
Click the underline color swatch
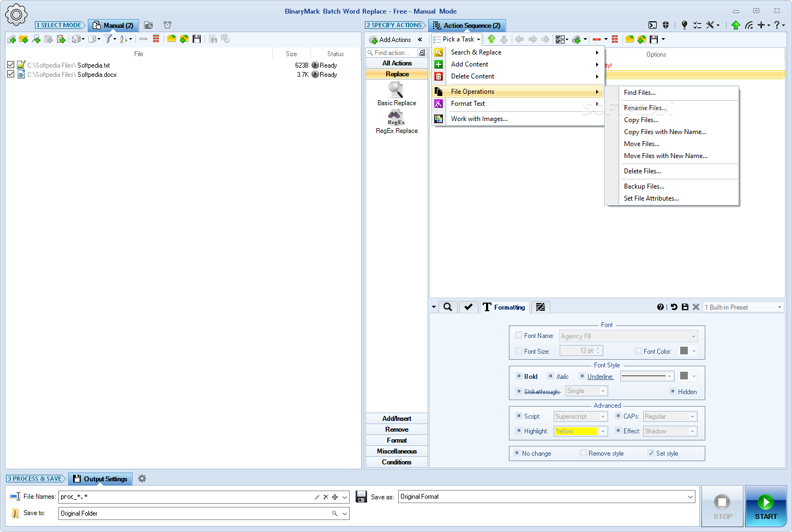click(684, 376)
